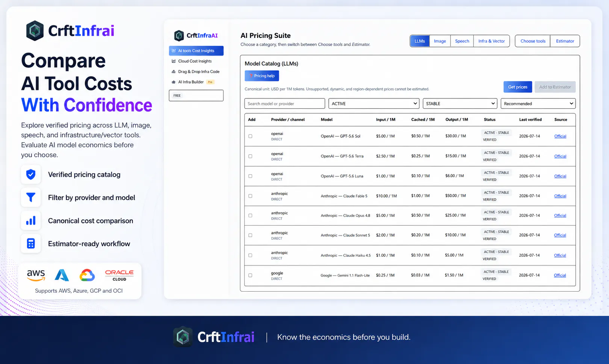Click the AI tools Cost Insights sidebar icon
Image resolution: width=609 pixels, height=364 pixels.
(174, 51)
